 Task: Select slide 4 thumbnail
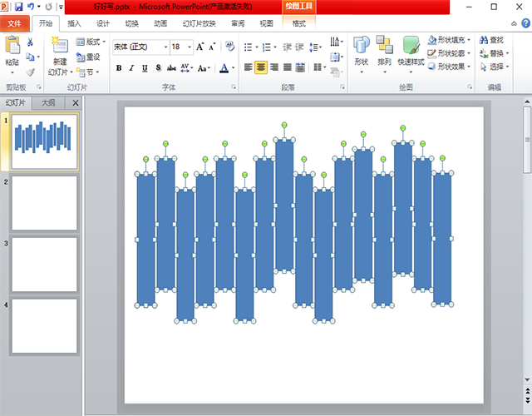44,325
